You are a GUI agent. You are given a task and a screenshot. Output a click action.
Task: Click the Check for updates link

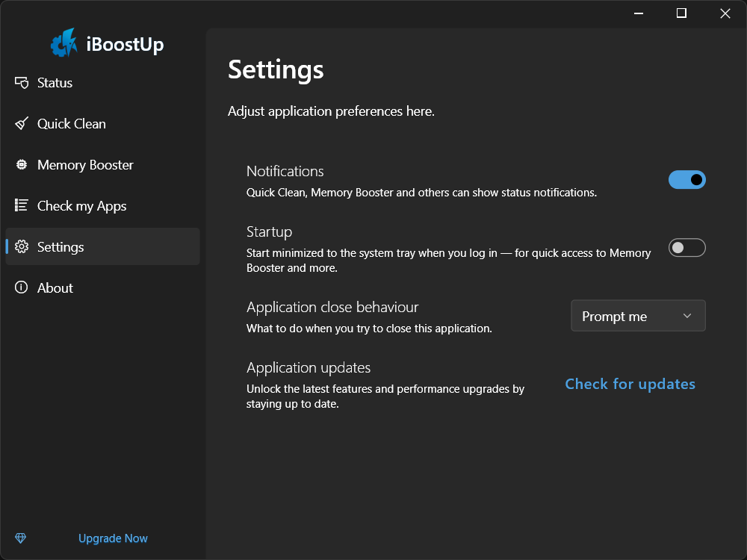(x=630, y=384)
